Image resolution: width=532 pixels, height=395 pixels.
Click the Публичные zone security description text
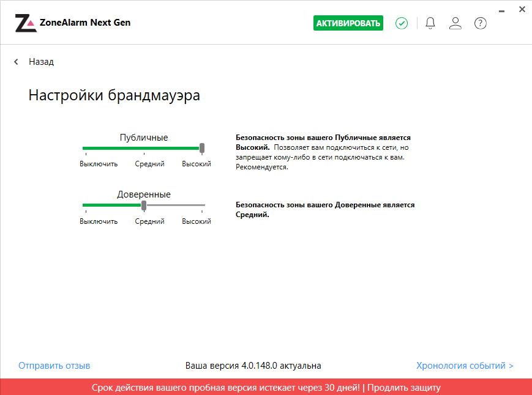(x=323, y=152)
